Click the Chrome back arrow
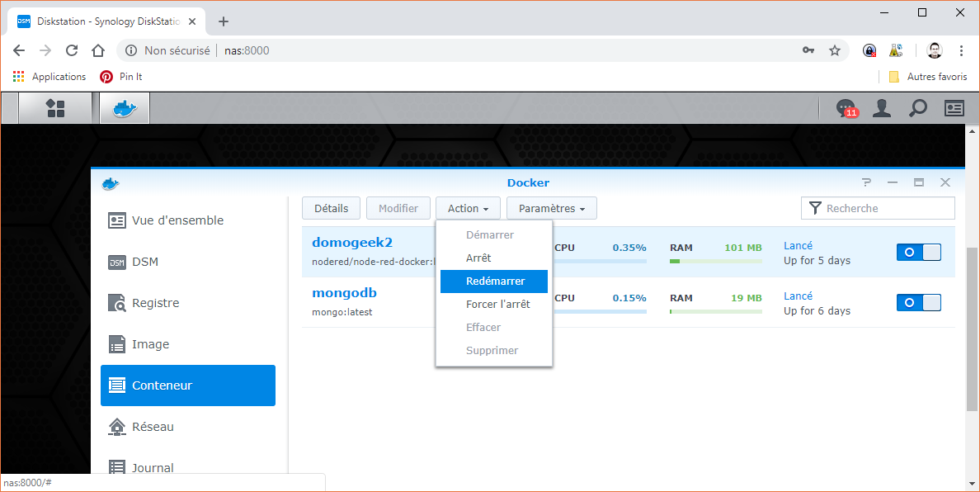The width and height of the screenshot is (980, 492). tap(19, 50)
